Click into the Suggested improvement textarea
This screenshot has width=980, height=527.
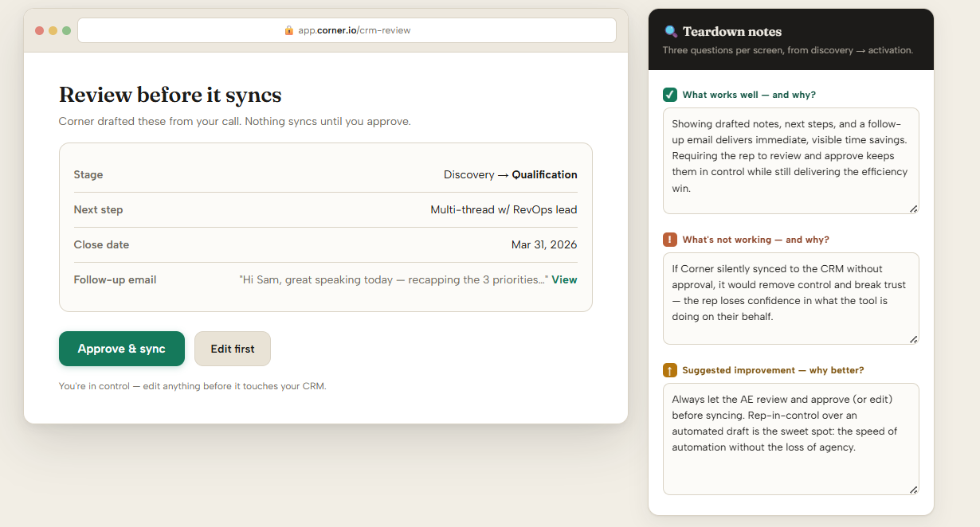[791, 439]
